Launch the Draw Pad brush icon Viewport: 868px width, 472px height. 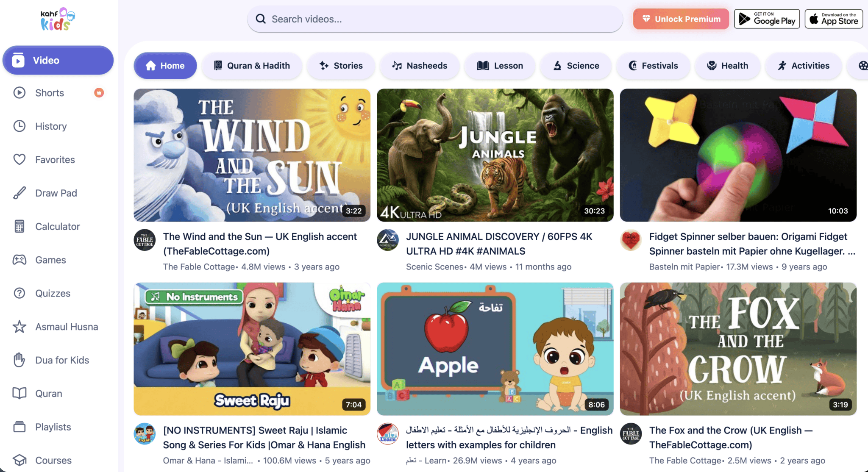19,193
